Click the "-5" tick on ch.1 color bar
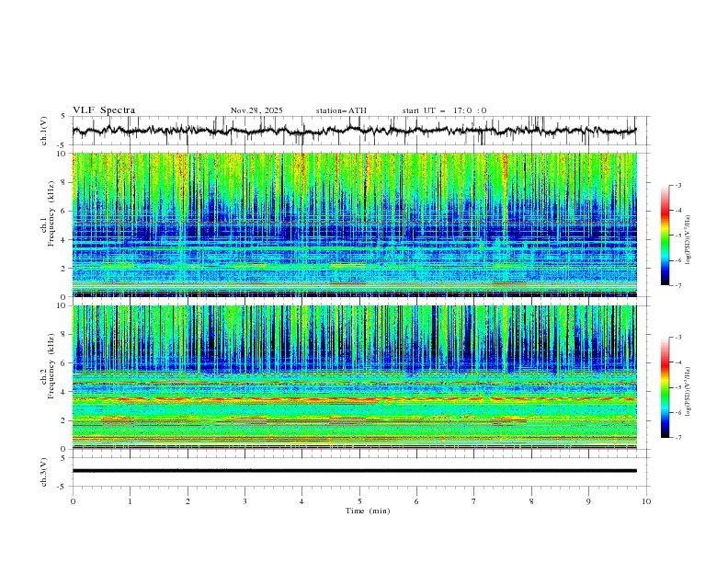The height and width of the screenshot is (563, 728). click(678, 236)
